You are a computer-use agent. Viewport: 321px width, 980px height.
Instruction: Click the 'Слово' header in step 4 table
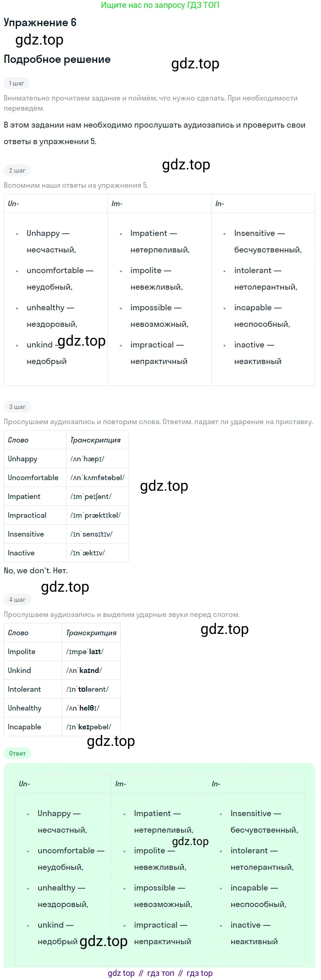(x=18, y=633)
